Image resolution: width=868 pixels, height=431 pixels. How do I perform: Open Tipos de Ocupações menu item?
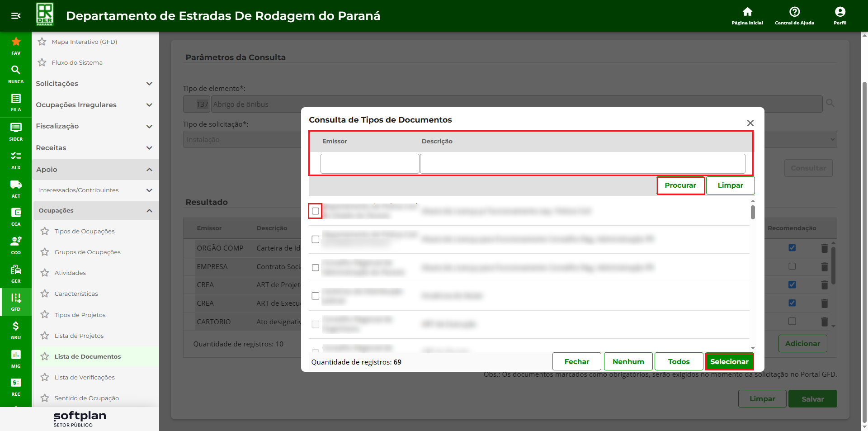[x=85, y=231]
